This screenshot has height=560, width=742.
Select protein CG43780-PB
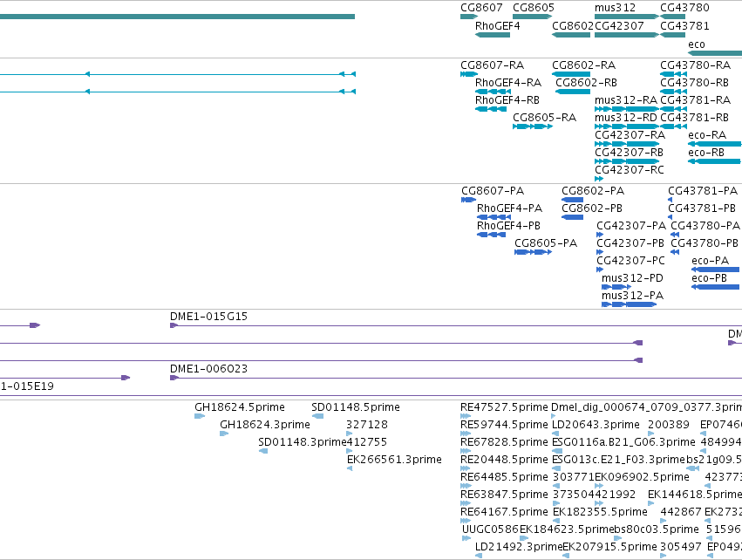coord(705,243)
